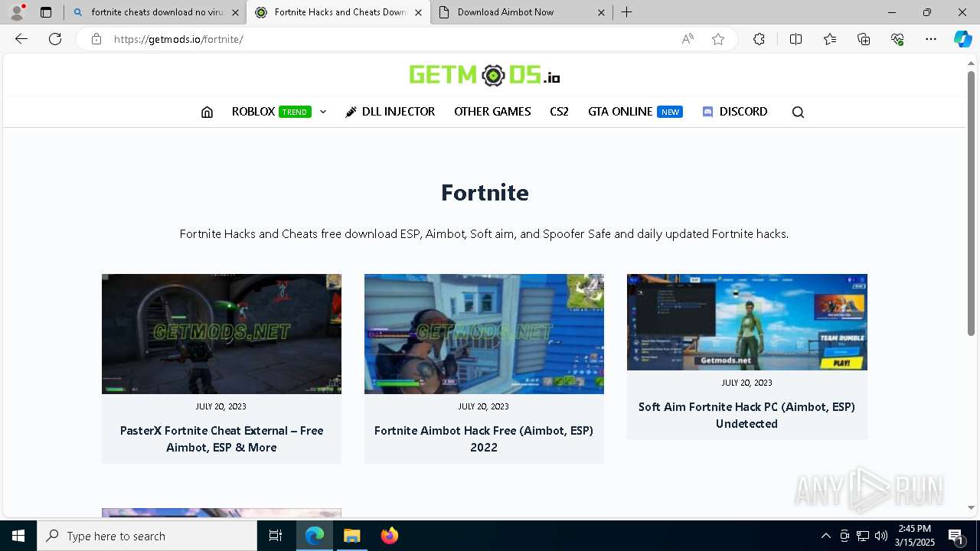
Task: View site information lock icon
Action: click(x=96, y=39)
